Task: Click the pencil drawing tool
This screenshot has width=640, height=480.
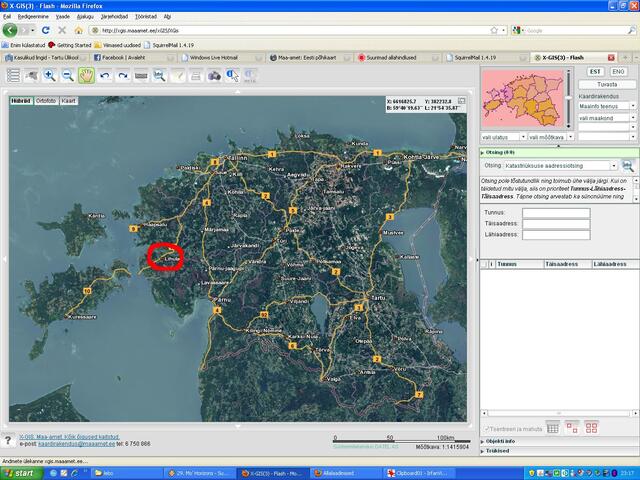Action: (178, 76)
